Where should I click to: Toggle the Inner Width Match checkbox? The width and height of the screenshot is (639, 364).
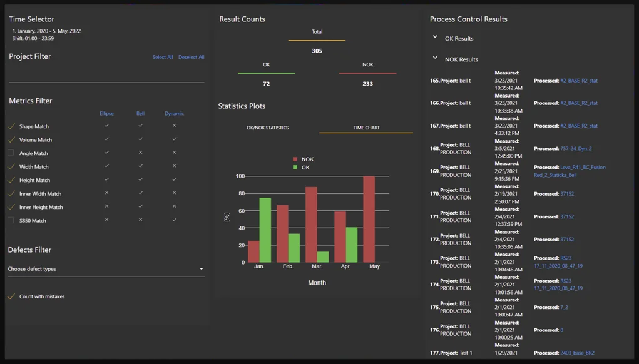point(11,194)
